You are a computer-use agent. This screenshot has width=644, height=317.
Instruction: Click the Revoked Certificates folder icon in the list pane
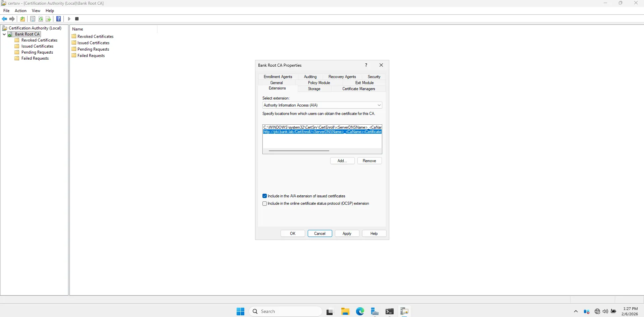(74, 36)
